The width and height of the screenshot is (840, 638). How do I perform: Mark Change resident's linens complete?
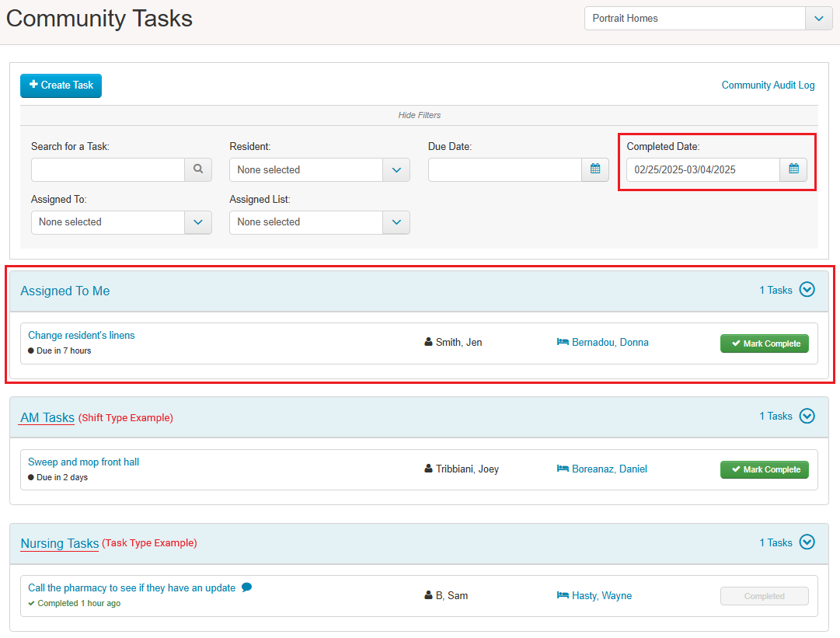764,343
